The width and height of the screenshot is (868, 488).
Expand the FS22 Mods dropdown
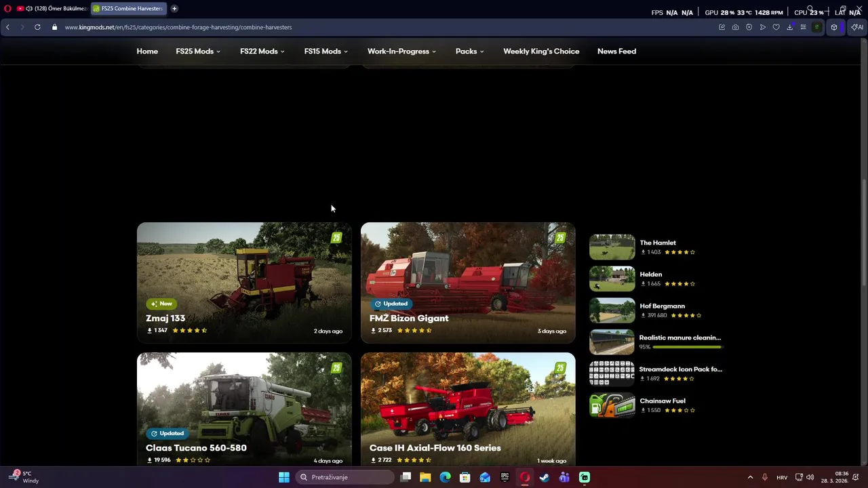262,52
